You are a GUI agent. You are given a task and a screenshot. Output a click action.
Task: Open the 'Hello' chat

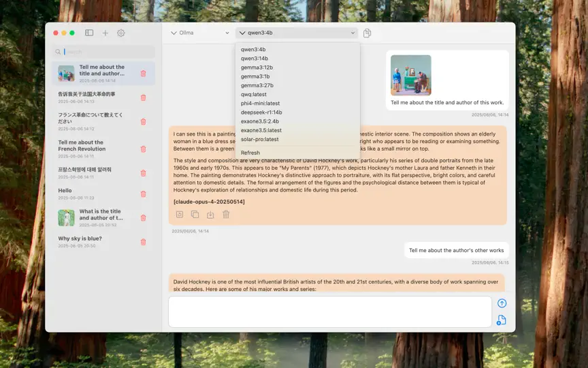(103, 194)
